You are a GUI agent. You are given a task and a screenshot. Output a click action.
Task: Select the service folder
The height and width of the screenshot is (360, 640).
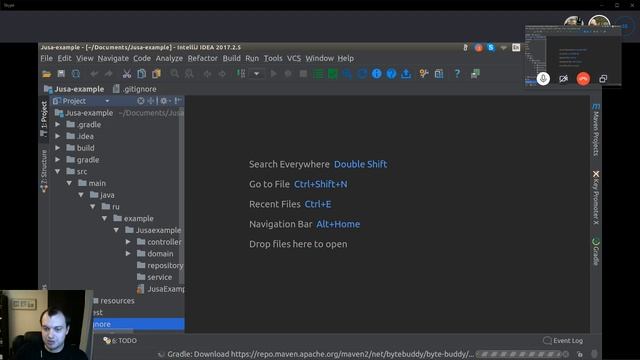tap(154, 277)
